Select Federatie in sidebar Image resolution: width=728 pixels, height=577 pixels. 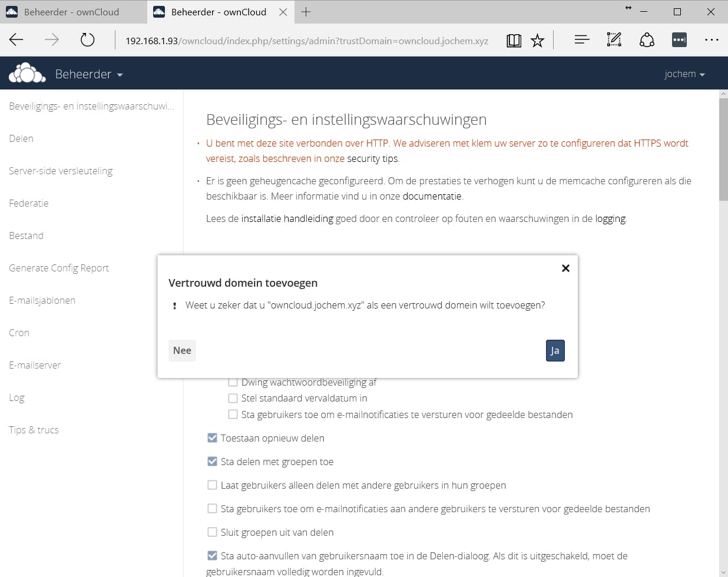pos(29,203)
